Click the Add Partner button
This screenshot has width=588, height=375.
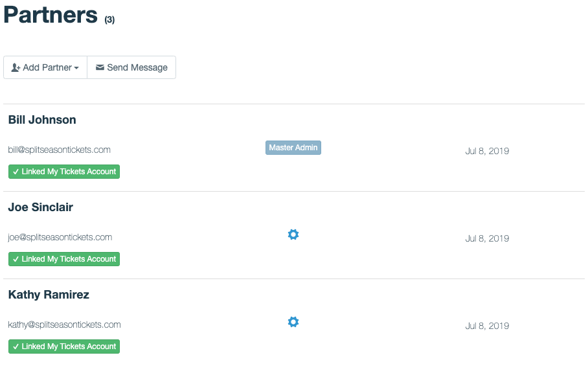(45, 67)
